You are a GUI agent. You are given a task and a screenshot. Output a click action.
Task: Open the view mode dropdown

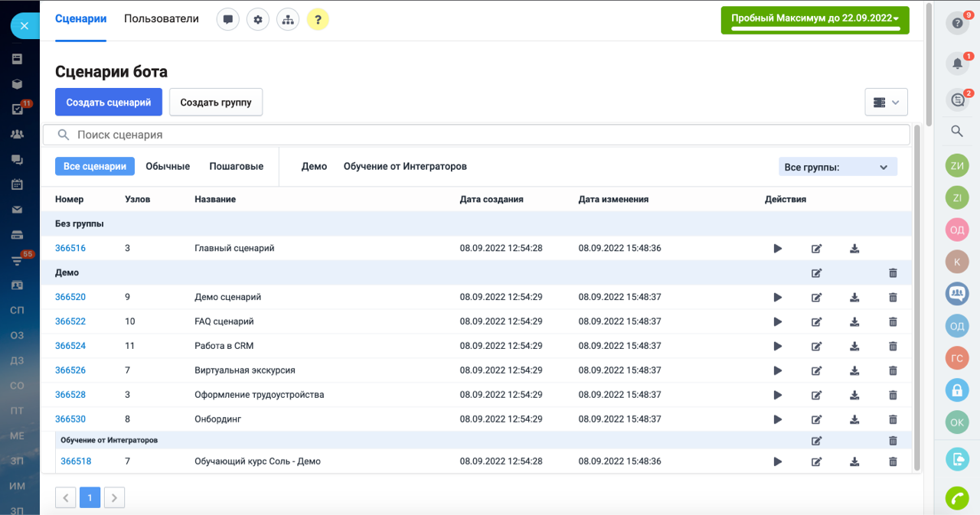point(886,102)
